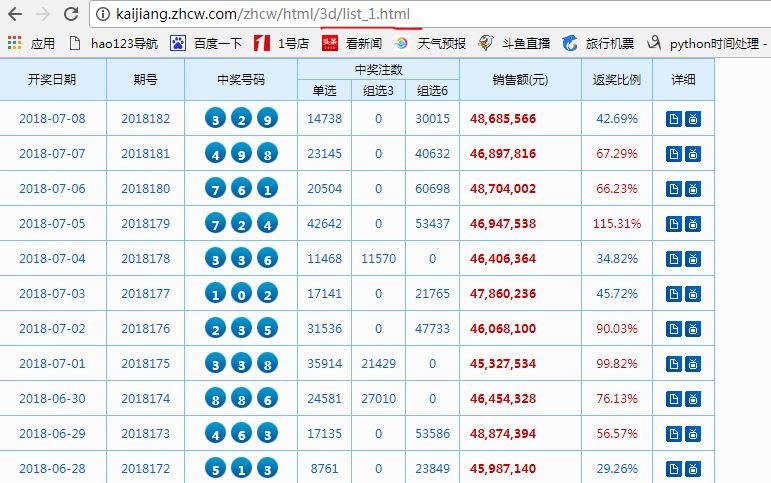Open 天气预报 bookmark
Image resolution: width=771 pixels, height=483 pixels.
coord(430,43)
